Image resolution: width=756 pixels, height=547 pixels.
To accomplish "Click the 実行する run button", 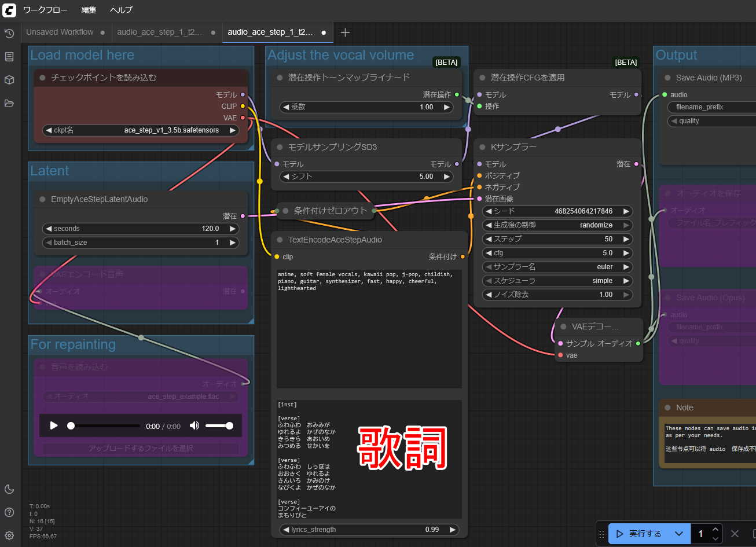I will pyautogui.click(x=638, y=534).
